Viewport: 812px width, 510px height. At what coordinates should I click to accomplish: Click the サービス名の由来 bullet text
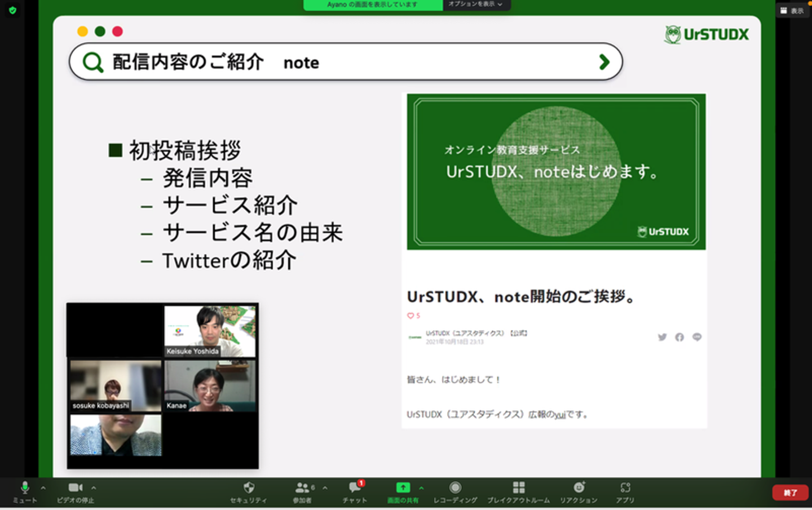click(253, 232)
